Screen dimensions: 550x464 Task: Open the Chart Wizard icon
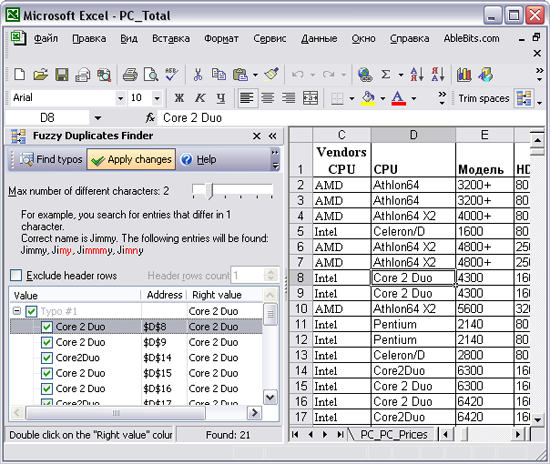click(x=464, y=74)
